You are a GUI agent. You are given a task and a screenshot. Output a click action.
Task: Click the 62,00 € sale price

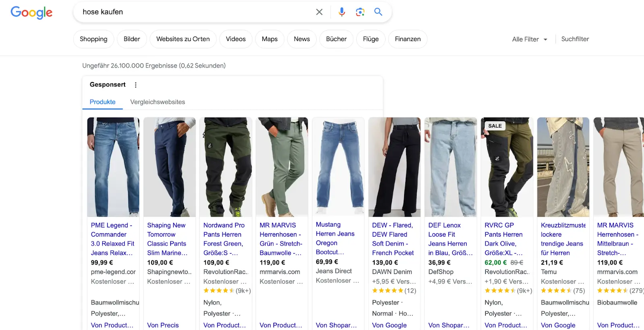[495, 262]
